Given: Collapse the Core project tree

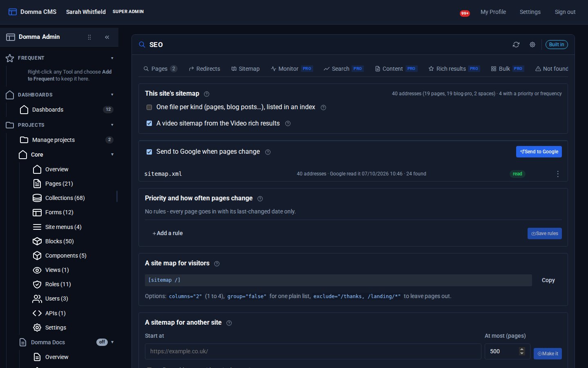Looking at the screenshot, I should [x=112, y=155].
